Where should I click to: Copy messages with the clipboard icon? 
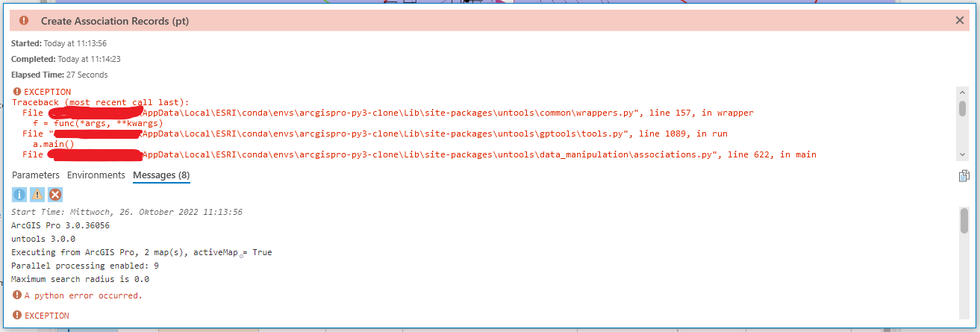point(964,176)
